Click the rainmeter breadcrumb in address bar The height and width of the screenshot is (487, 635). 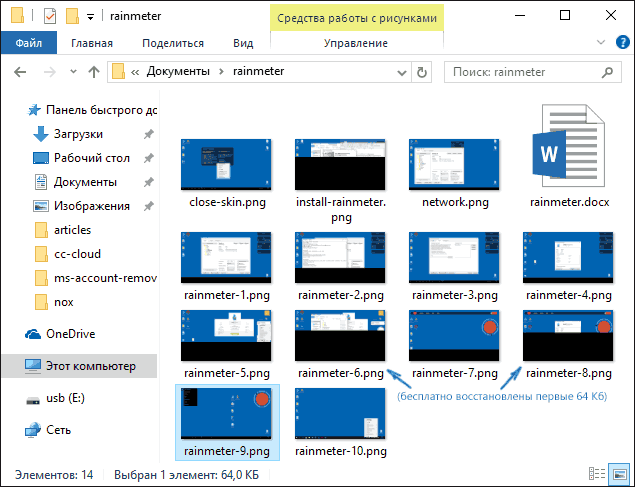click(x=258, y=71)
